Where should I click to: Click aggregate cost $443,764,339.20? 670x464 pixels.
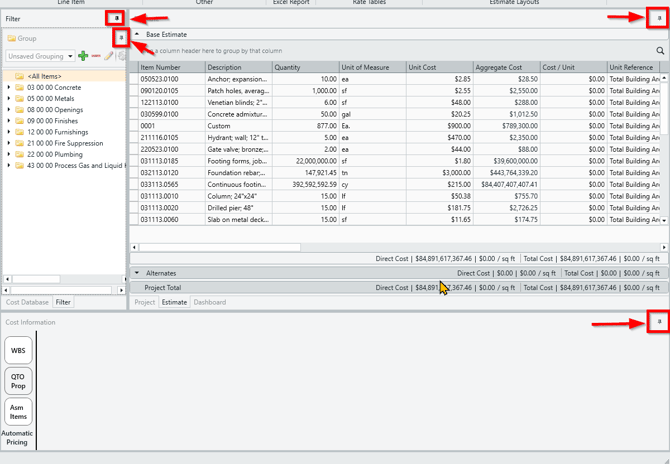[507, 173]
